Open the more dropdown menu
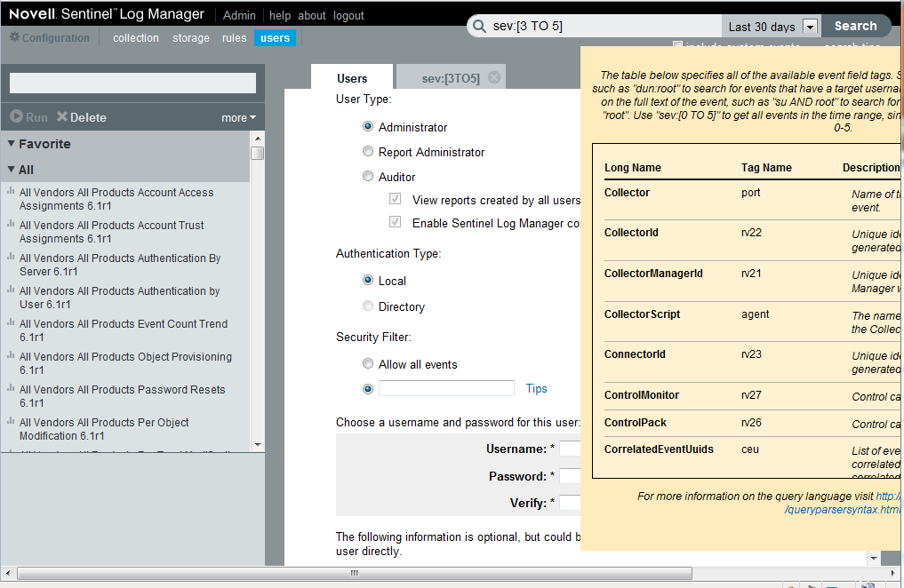904x588 pixels. (239, 117)
